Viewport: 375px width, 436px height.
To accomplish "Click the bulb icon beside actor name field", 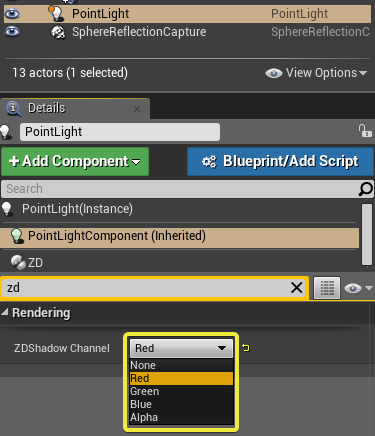I will [x=6, y=132].
